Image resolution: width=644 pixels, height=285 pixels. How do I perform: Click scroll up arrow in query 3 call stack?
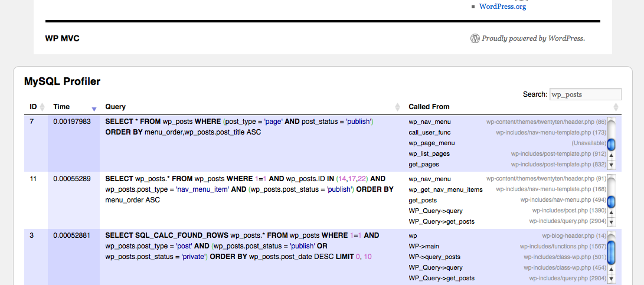(x=611, y=270)
